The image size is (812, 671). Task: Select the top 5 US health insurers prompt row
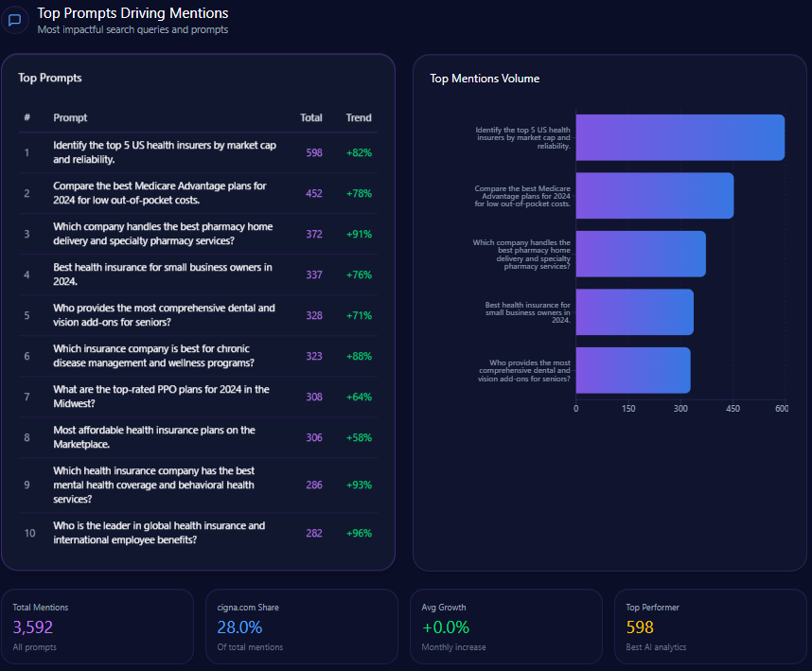tap(164, 152)
